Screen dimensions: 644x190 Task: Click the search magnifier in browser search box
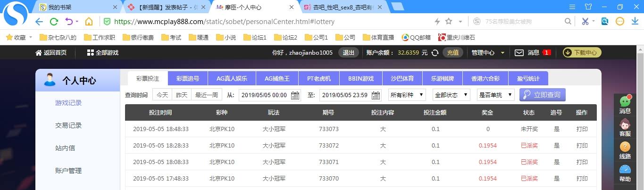click(x=568, y=22)
